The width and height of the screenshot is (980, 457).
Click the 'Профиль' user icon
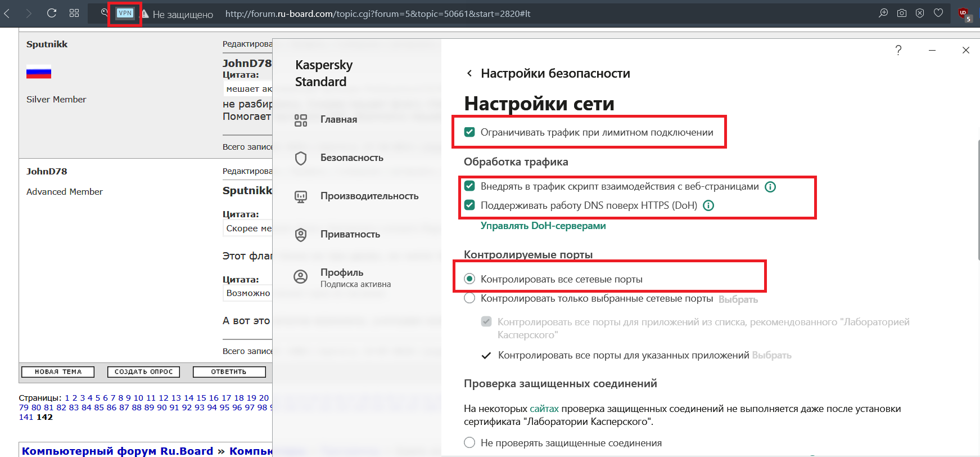coord(301,276)
